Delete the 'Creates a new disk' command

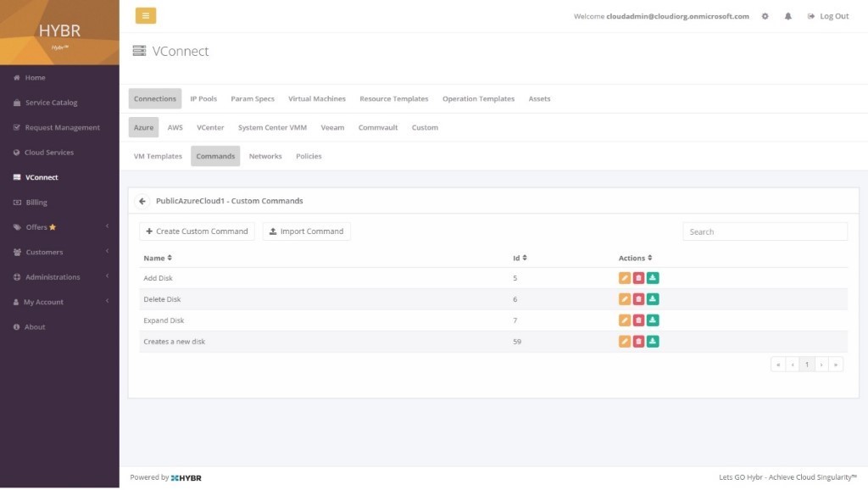[639, 342]
